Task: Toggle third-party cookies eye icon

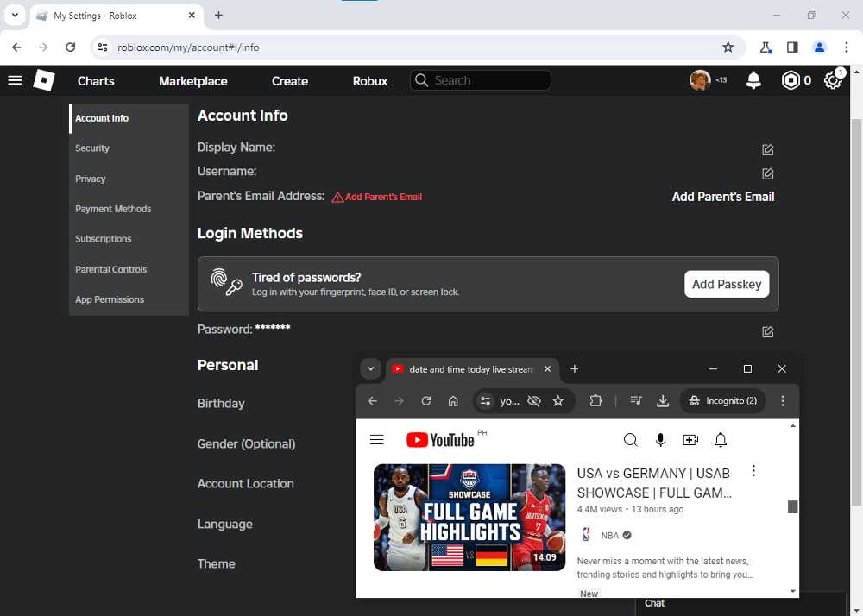Action: tap(534, 401)
